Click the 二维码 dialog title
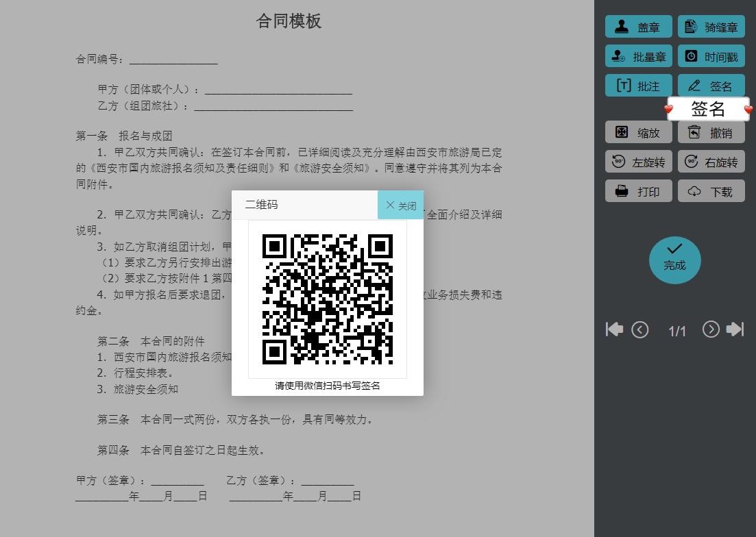Image resolution: width=756 pixels, height=537 pixels. pos(261,204)
